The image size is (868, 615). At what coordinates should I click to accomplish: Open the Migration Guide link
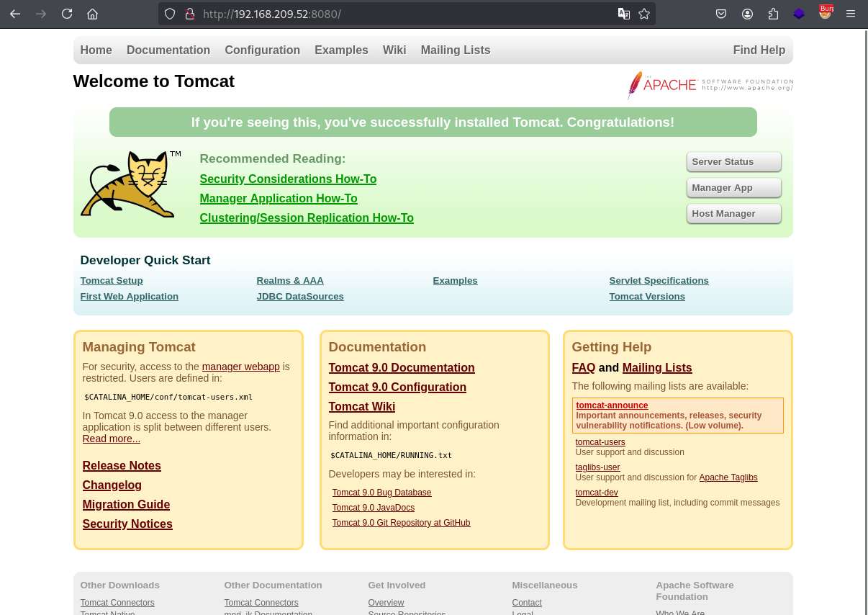tap(127, 505)
